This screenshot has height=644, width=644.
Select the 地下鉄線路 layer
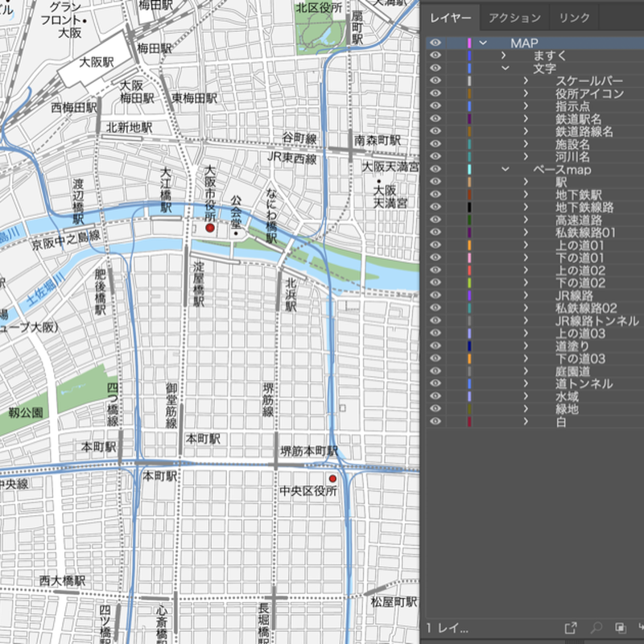coord(584,208)
